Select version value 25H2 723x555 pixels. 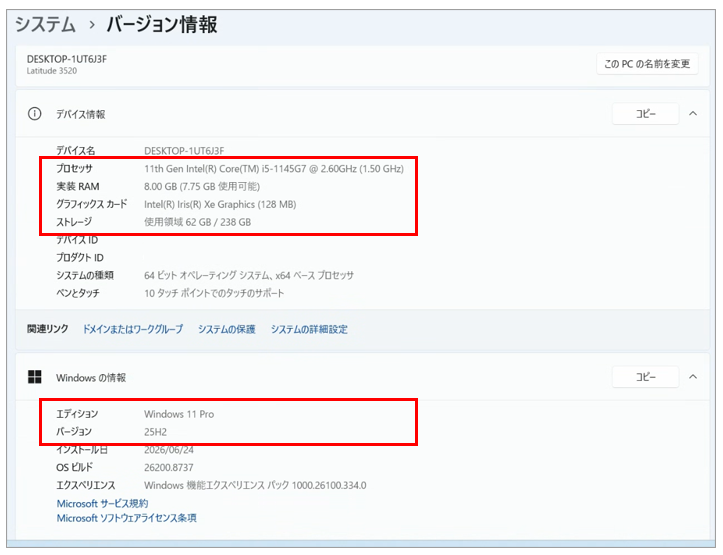[x=155, y=432]
